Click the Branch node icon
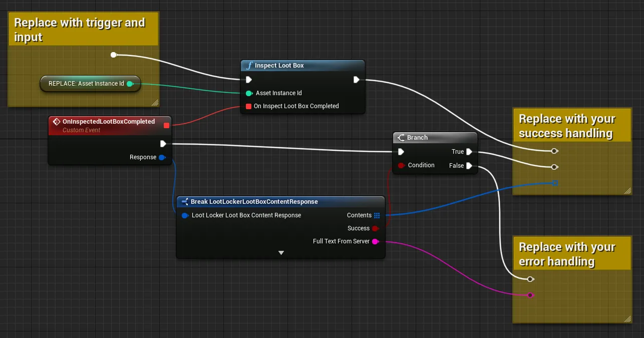Image resolution: width=644 pixels, height=338 pixels. click(401, 138)
